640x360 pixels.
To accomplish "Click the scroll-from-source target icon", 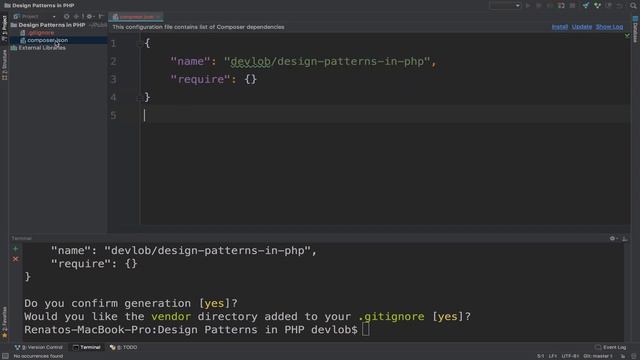I will 67,16.
